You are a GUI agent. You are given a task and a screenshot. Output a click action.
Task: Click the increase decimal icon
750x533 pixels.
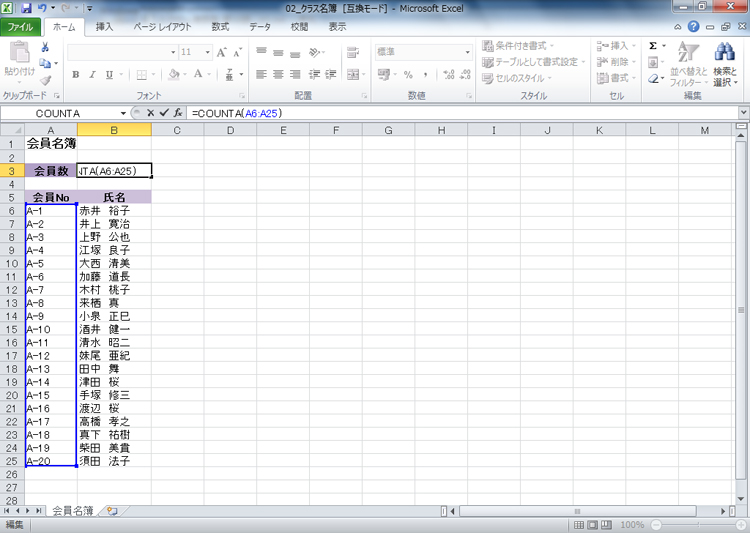[449, 74]
